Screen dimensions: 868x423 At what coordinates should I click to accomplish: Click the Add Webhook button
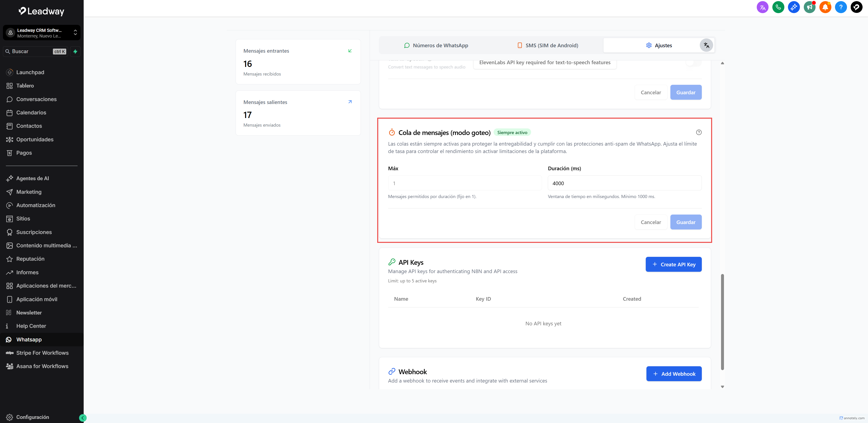pyautogui.click(x=674, y=374)
